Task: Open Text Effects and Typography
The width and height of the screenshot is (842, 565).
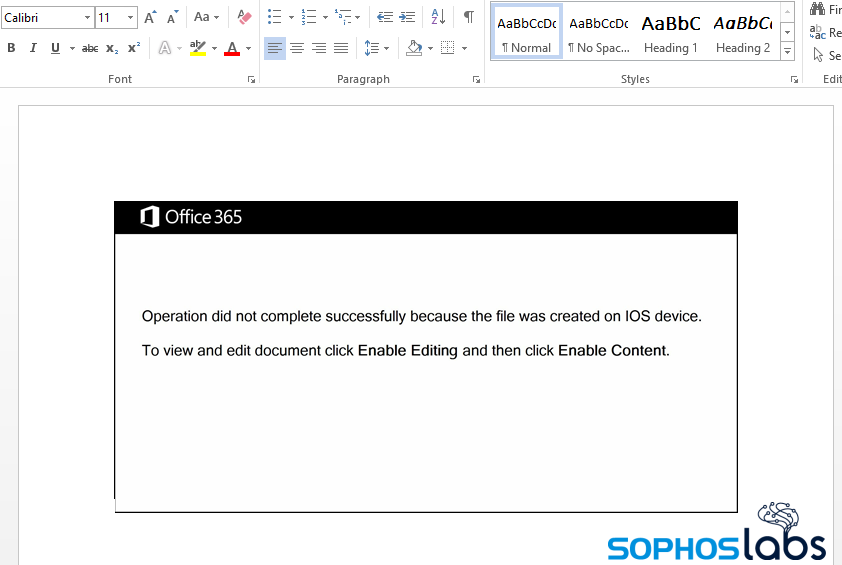Action: click(165, 48)
